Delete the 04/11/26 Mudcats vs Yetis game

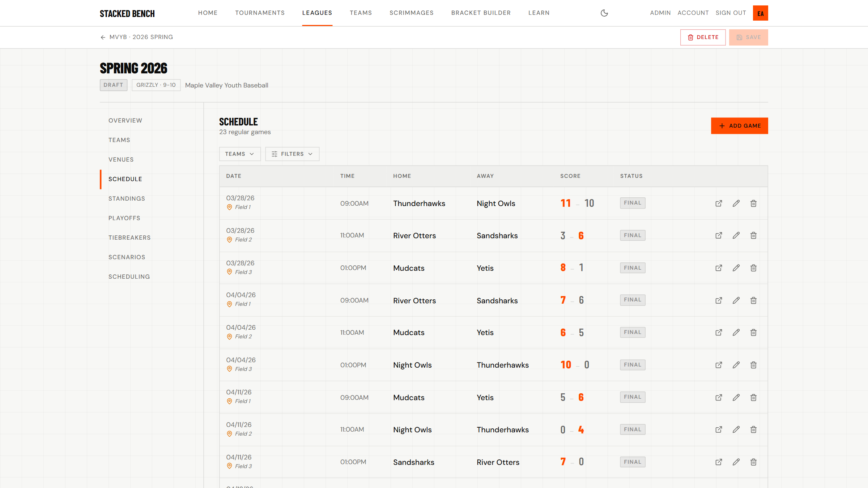click(753, 397)
